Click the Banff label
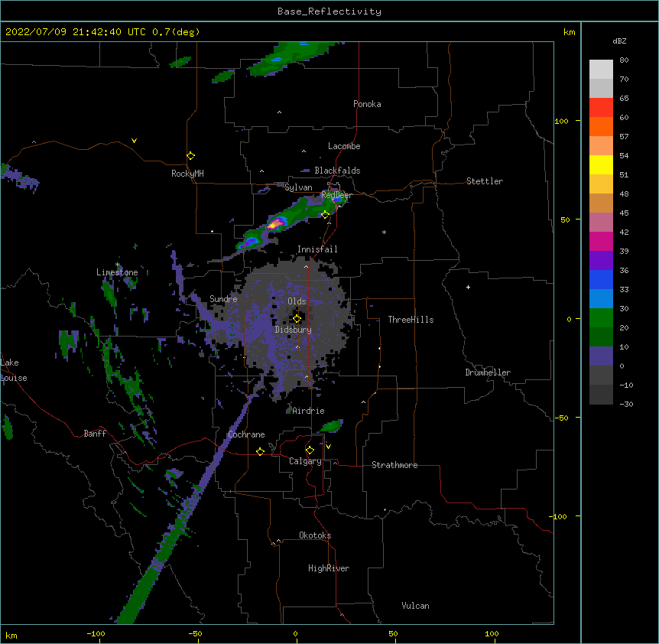659x644 pixels. (95, 434)
